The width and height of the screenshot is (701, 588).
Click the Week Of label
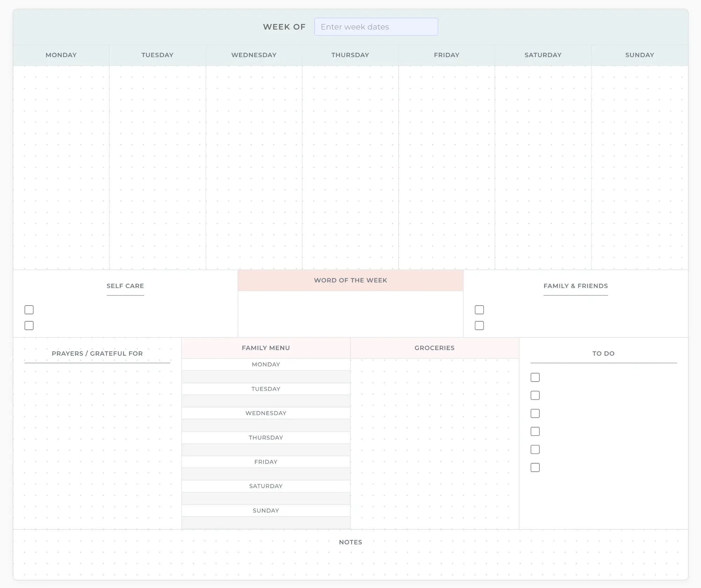284,27
